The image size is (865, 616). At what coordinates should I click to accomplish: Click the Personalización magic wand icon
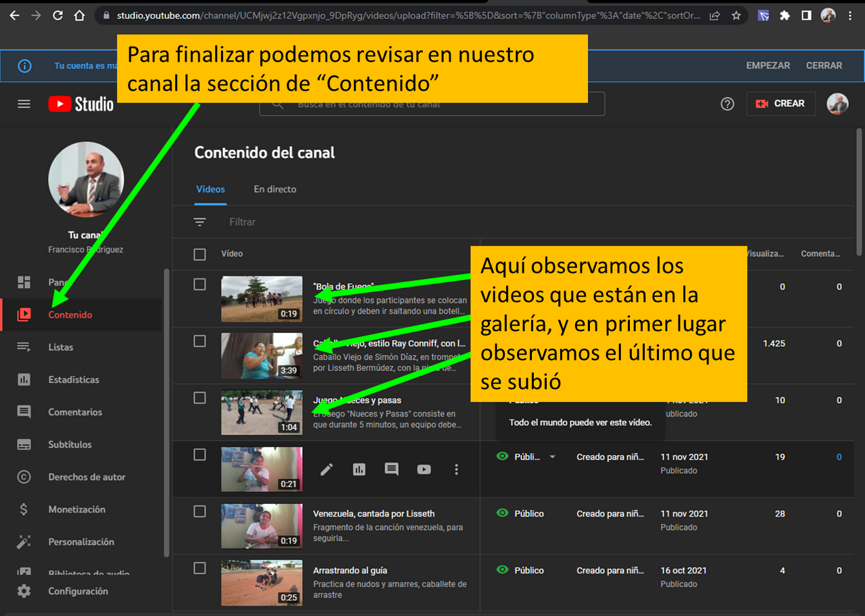coord(24,542)
